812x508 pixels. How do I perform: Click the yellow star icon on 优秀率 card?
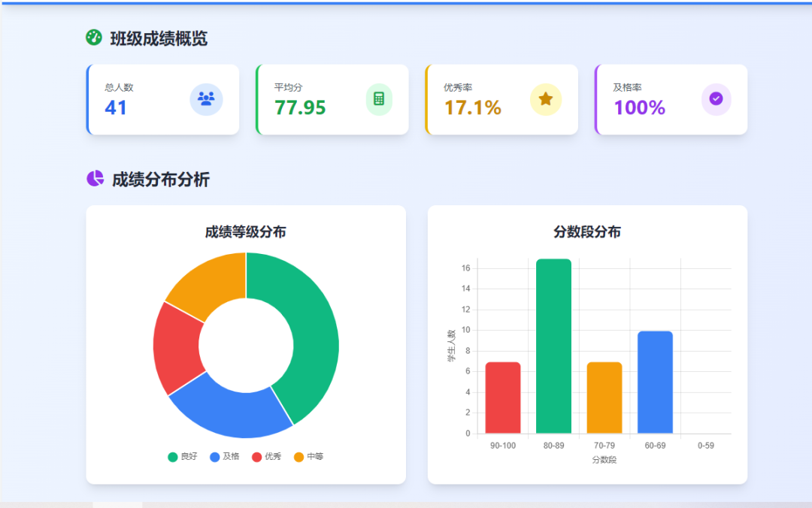[x=546, y=99]
